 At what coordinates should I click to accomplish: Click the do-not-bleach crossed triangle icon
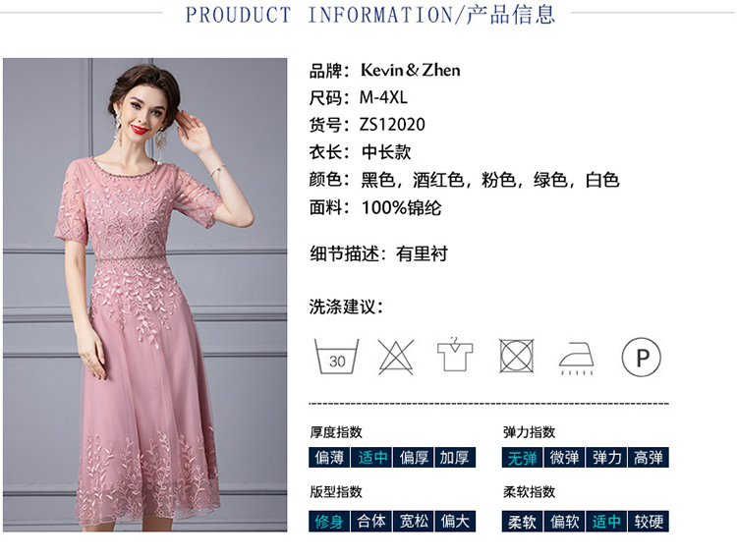[396, 357]
